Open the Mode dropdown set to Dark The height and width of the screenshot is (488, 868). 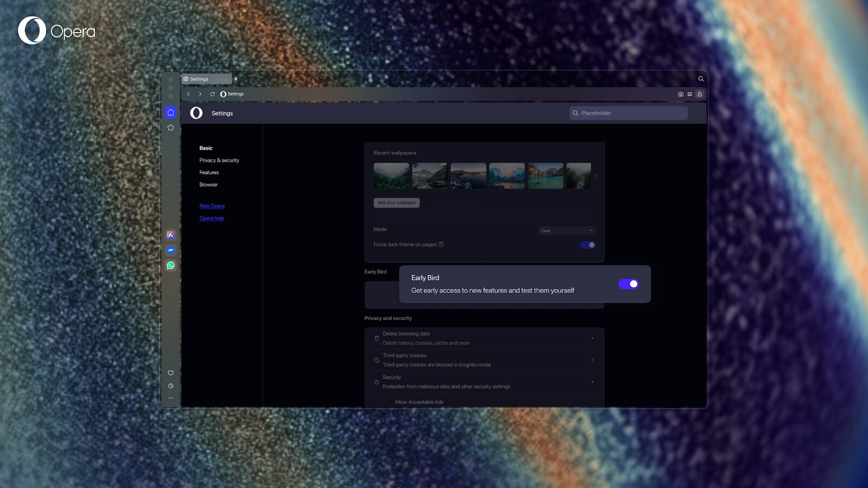tap(566, 231)
